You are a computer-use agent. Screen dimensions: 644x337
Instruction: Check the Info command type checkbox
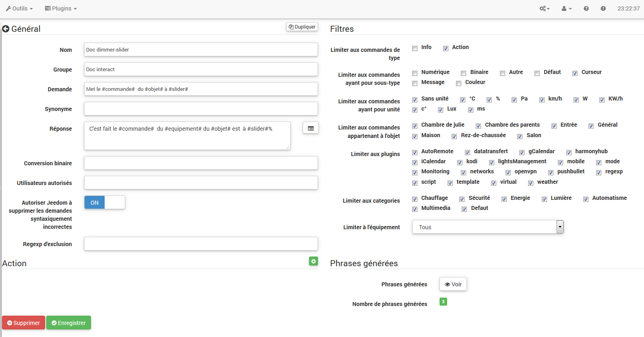(415, 48)
